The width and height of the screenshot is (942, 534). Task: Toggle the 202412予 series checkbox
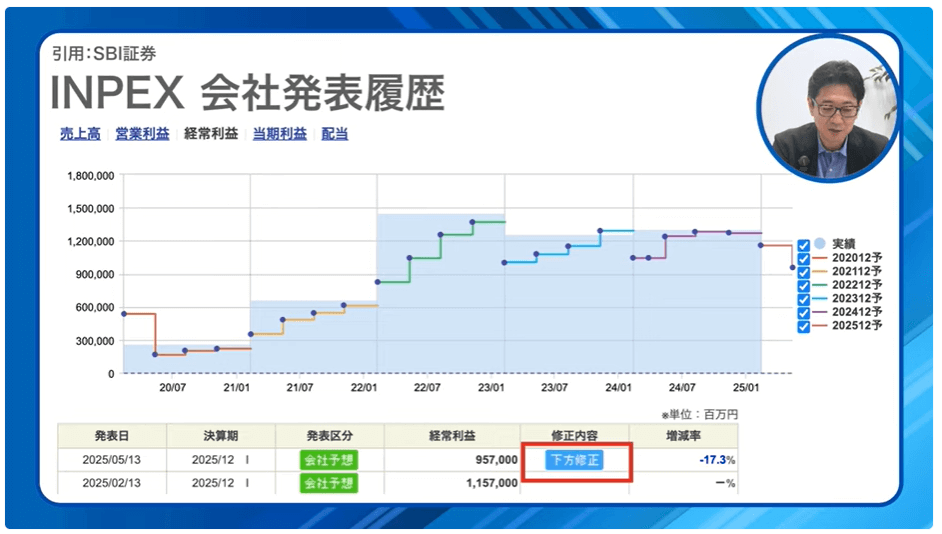pos(803,313)
